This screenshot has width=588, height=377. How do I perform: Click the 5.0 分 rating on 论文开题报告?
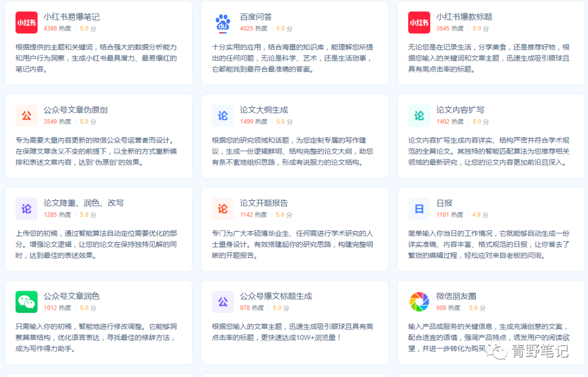click(x=284, y=215)
